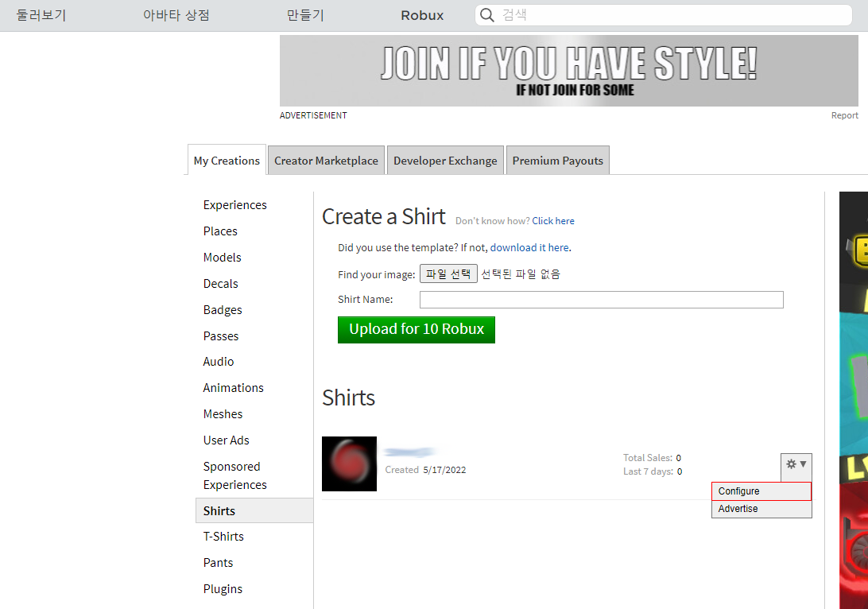Viewport: 868px width, 609px height.
Task: Select Decals in the sidebar
Action: coord(220,284)
